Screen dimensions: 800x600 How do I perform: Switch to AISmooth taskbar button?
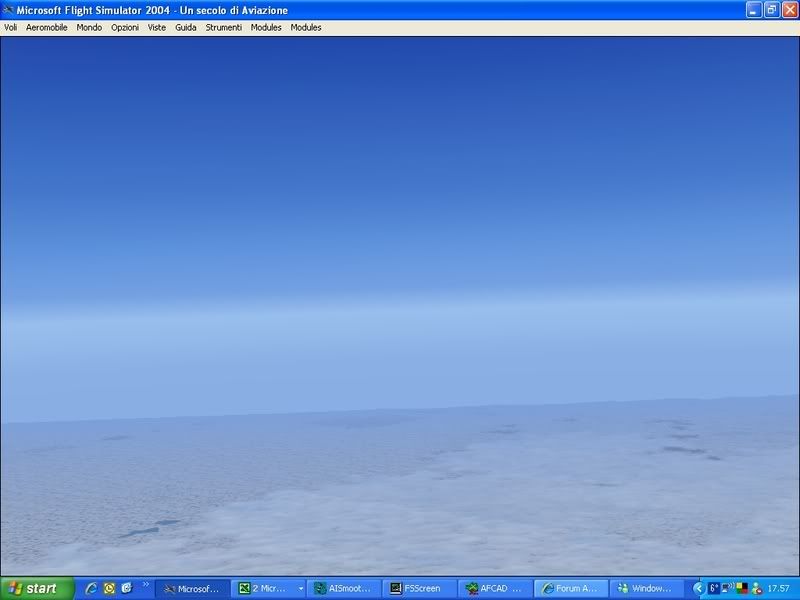(343, 589)
